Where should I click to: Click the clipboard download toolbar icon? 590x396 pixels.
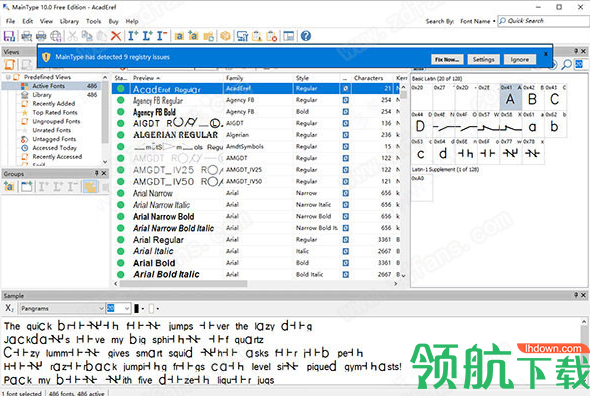click(x=257, y=36)
